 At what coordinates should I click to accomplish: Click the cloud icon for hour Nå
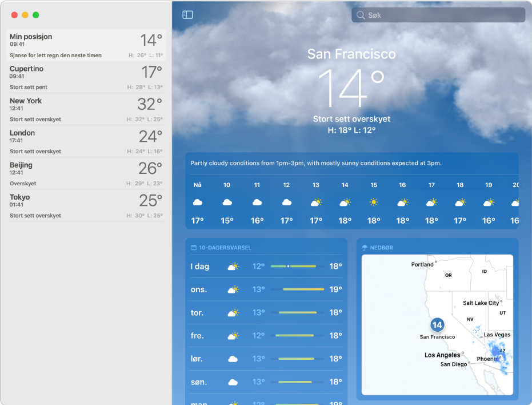point(198,202)
